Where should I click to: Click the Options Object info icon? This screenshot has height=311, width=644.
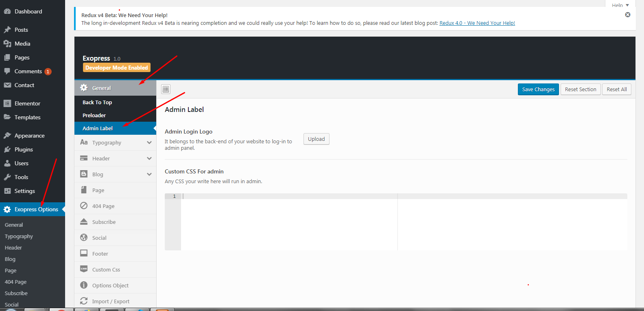click(84, 285)
